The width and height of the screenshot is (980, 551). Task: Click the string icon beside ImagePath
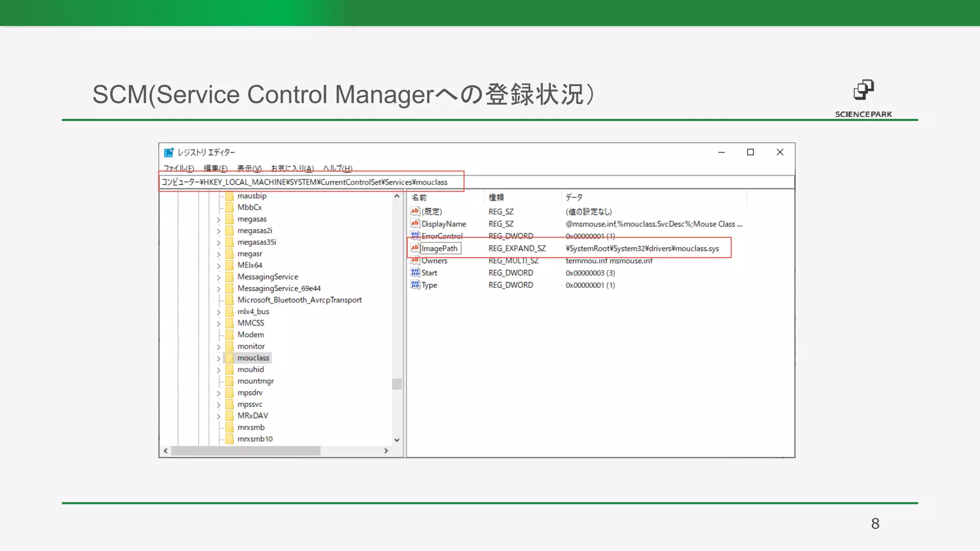(415, 248)
